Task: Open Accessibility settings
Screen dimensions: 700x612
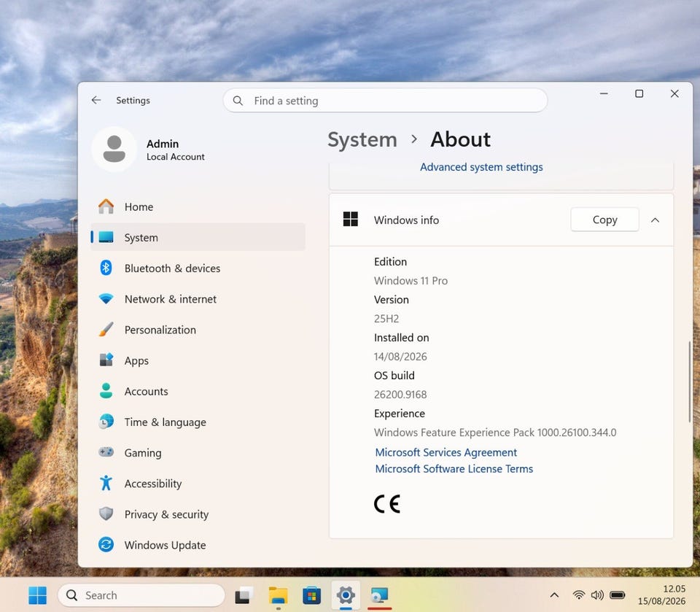Action: pos(198,484)
